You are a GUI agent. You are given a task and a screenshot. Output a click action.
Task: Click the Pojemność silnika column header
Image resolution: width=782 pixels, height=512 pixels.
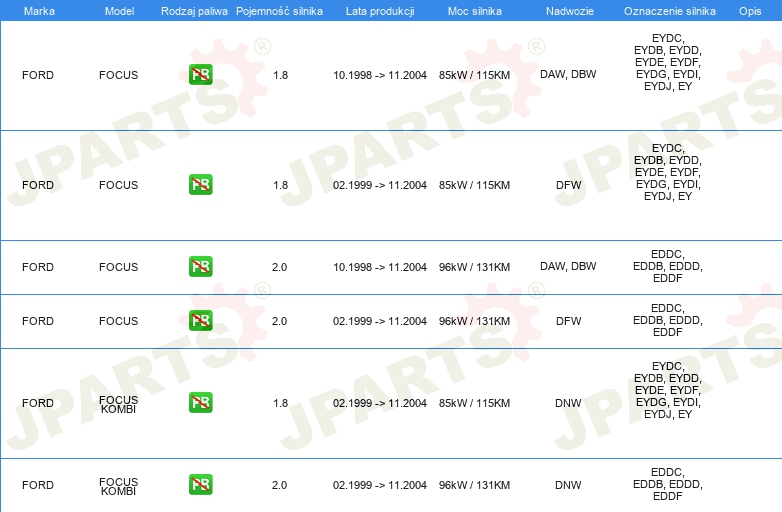click(279, 11)
